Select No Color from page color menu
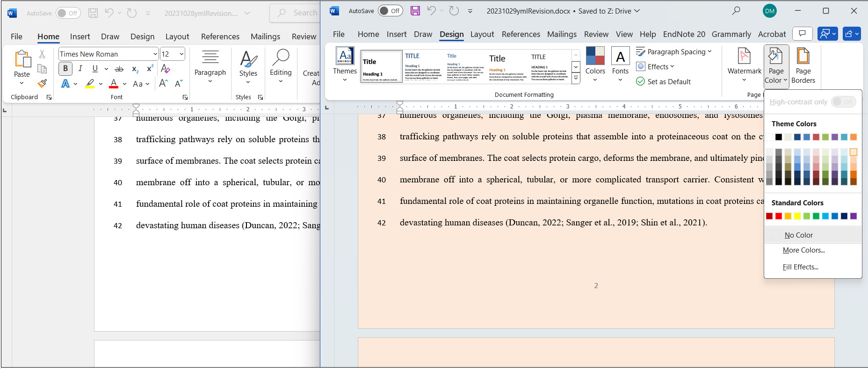This screenshot has height=369, width=868. click(x=798, y=235)
